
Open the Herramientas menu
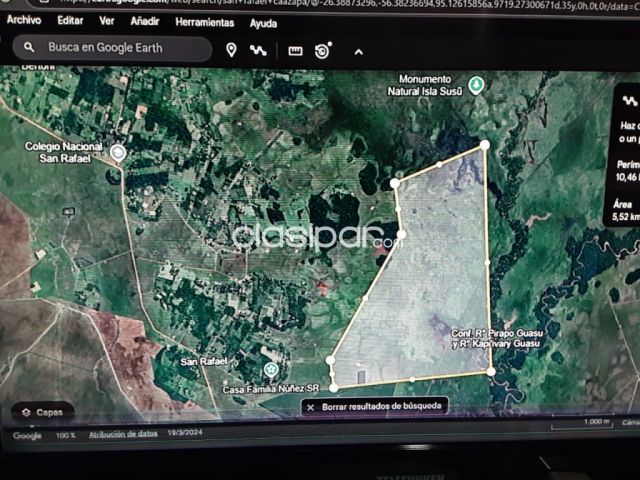[204, 22]
